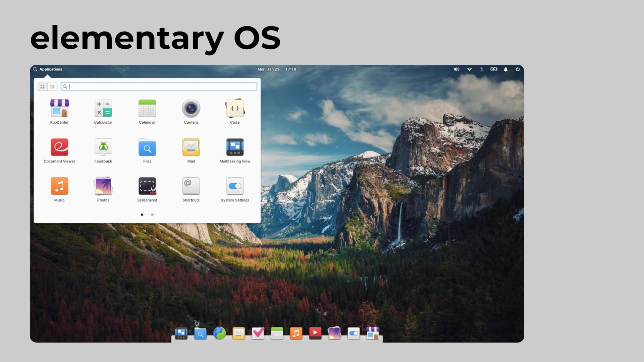This screenshot has height=362, width=644.
Task: Open the Wi-Fi network indicator
Action: click(x=470, y=69)
